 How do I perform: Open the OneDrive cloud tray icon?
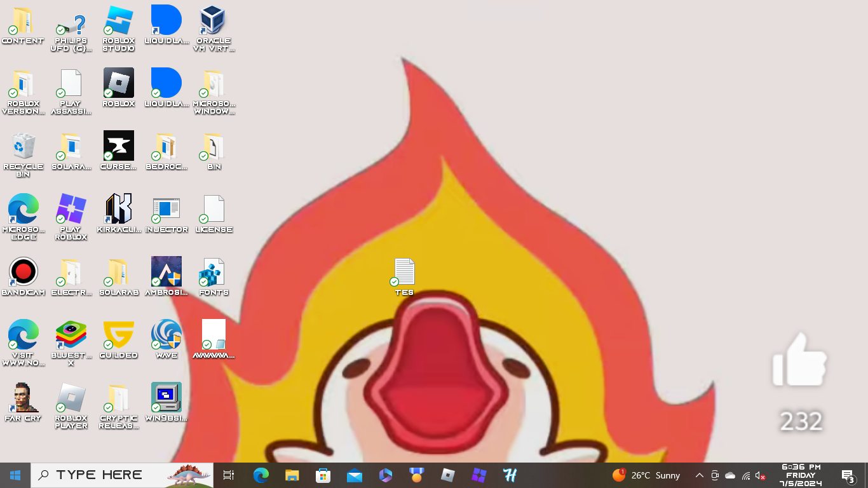click(x=730, y=475)
